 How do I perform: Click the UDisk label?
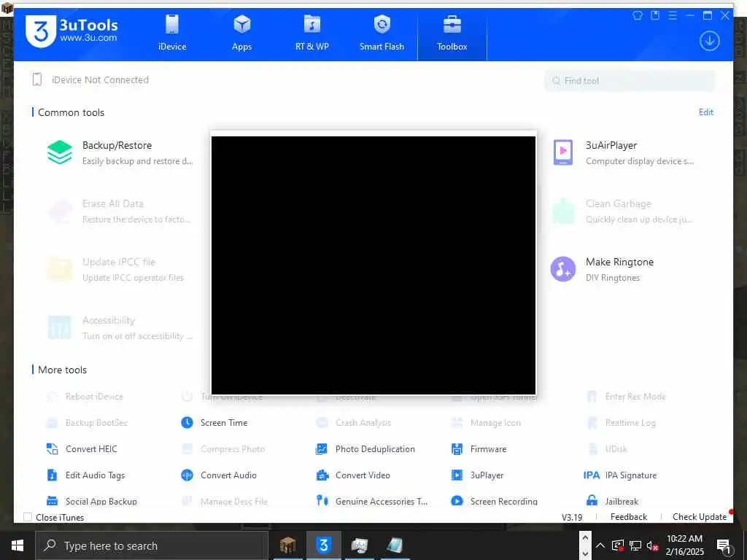616,448
